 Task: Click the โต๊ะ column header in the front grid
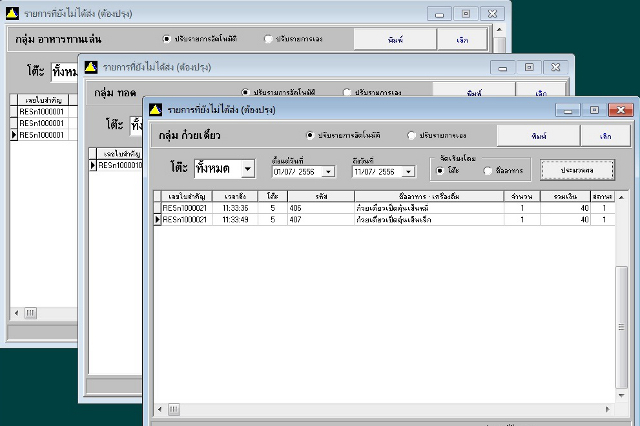coord(273,196)
